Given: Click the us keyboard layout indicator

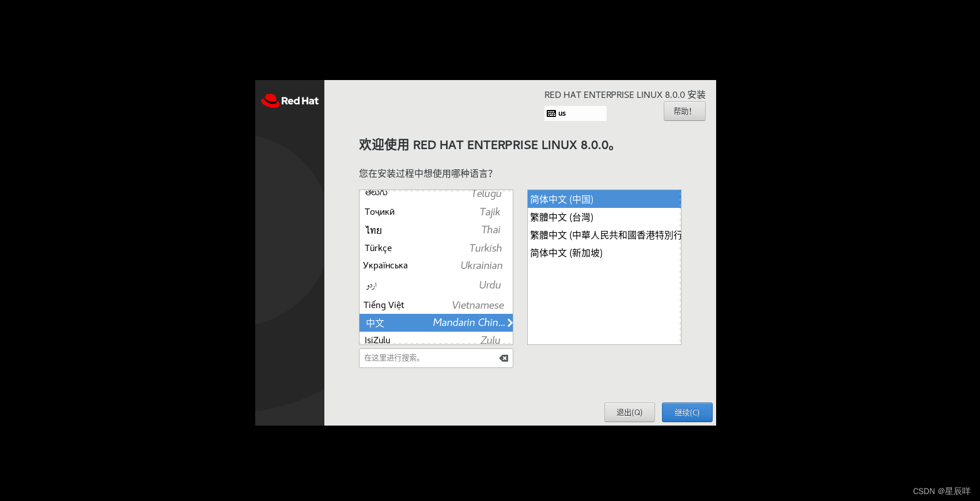Looking at the screenshot, I should coord(575,113).
